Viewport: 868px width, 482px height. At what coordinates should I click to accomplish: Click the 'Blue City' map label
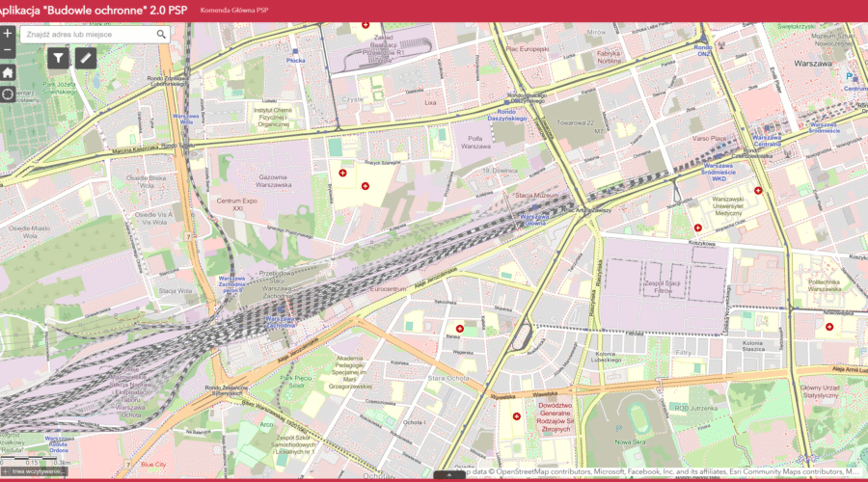tap(153, 465)
